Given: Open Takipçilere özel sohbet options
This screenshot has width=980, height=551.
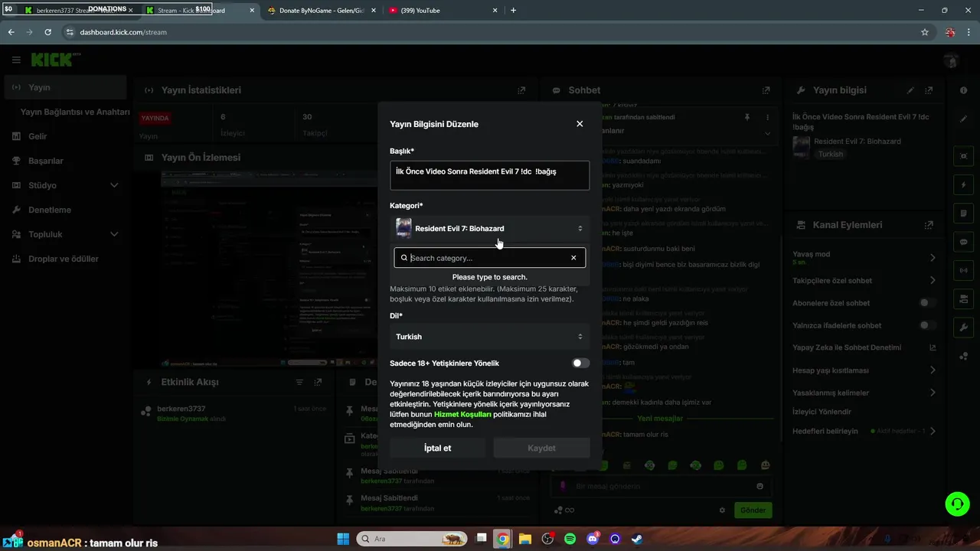Looking at the screenshot, I should tap(864, 280).
